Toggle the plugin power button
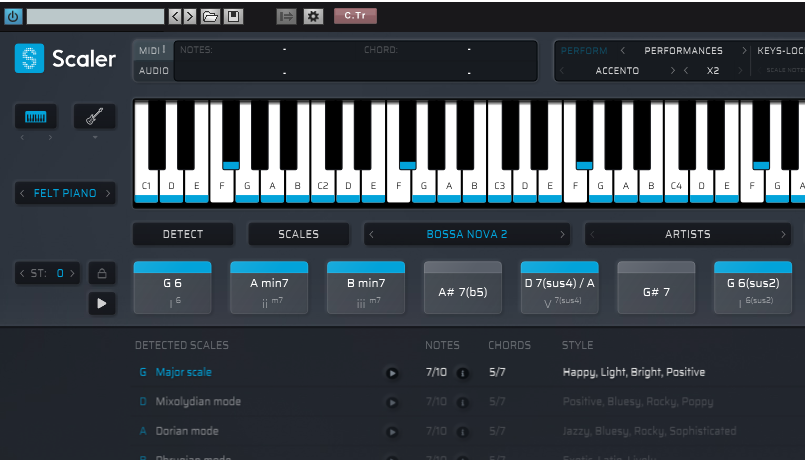 pyautogui.click(x=13, y=16)
